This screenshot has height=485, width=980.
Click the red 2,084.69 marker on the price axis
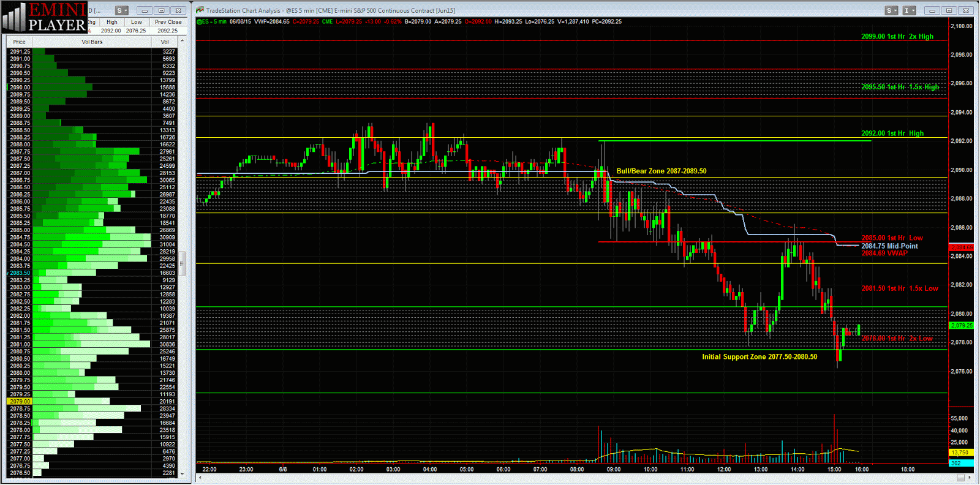tap(961, 247)
